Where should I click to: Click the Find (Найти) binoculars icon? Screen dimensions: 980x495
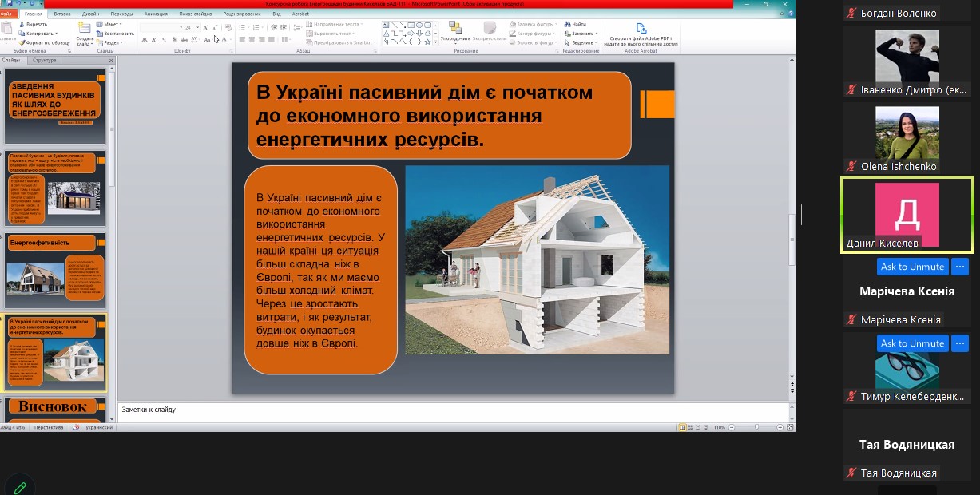(x=568, y=25)
